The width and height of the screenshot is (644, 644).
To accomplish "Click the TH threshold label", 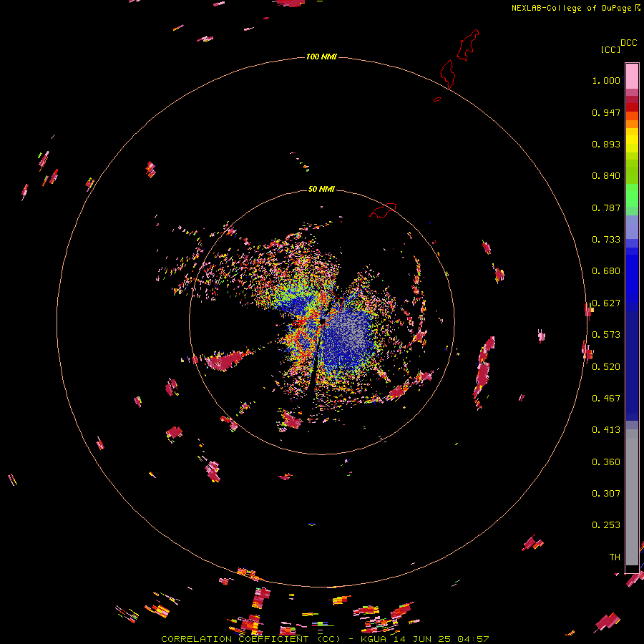I will (x=615, y=557).
